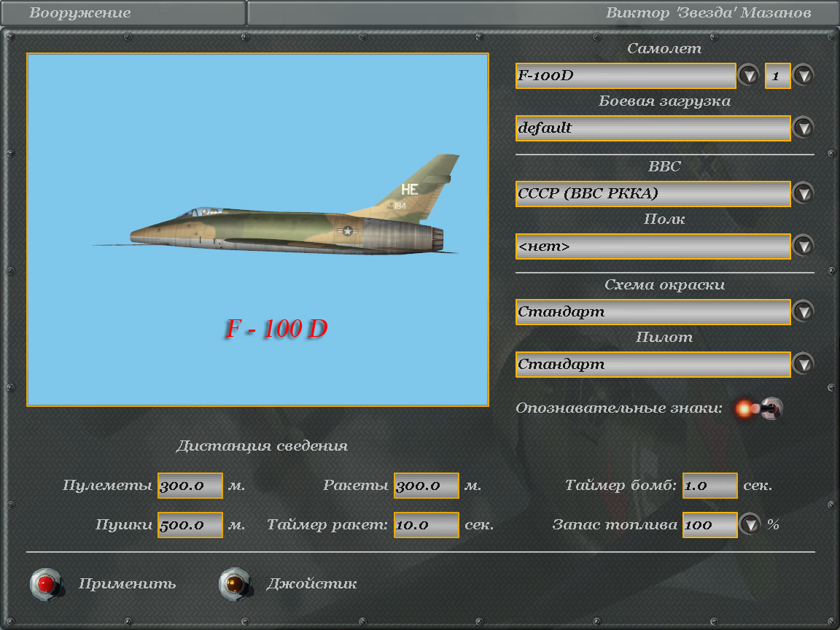
Task: Expand the Боевая загрузка dropdown arrow
Action: [803, 128]
